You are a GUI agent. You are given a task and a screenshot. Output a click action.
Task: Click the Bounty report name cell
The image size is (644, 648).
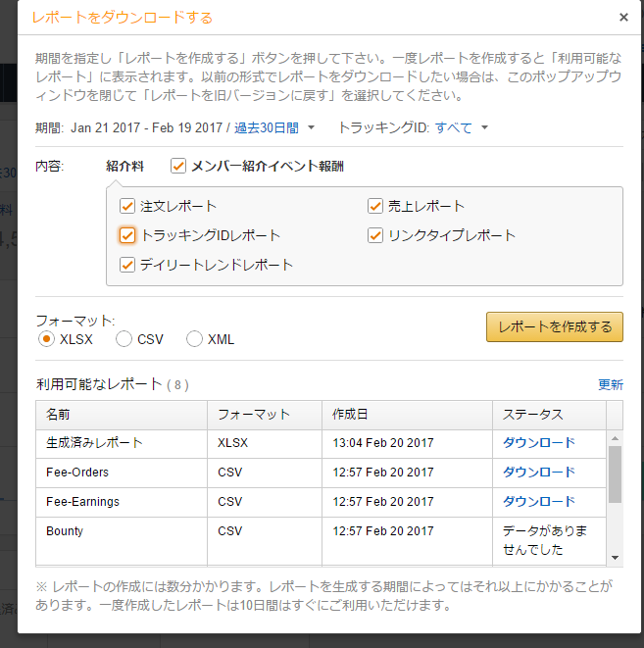[122, 541]
